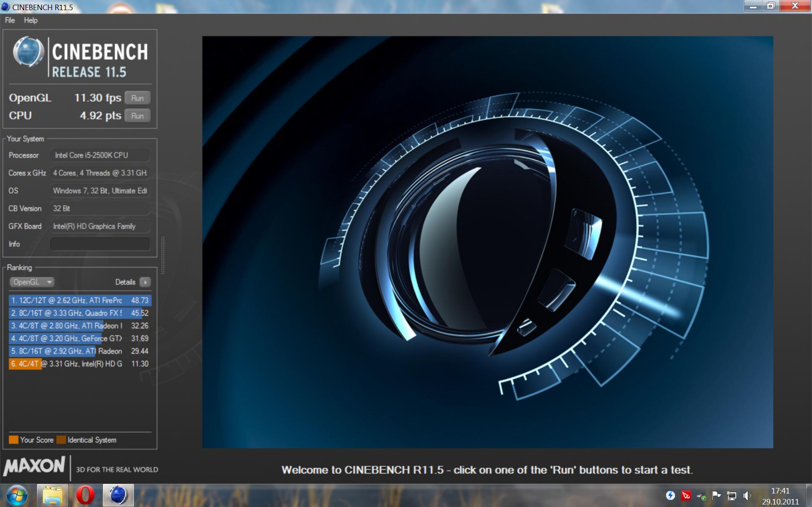Run the OpenGL benchmark test

tap(138, 98)
